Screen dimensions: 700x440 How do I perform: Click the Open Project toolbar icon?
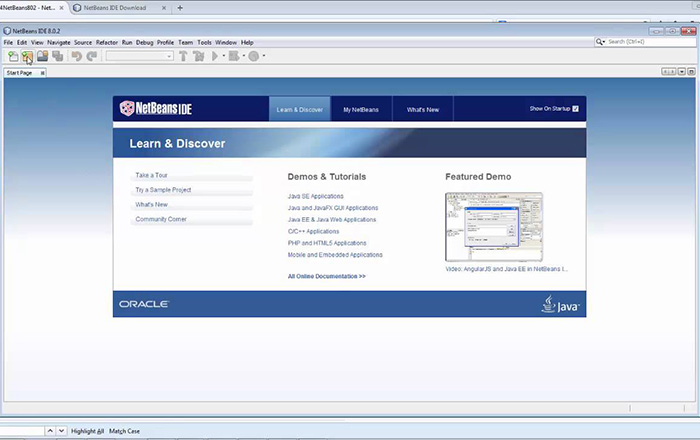[42, 56]
